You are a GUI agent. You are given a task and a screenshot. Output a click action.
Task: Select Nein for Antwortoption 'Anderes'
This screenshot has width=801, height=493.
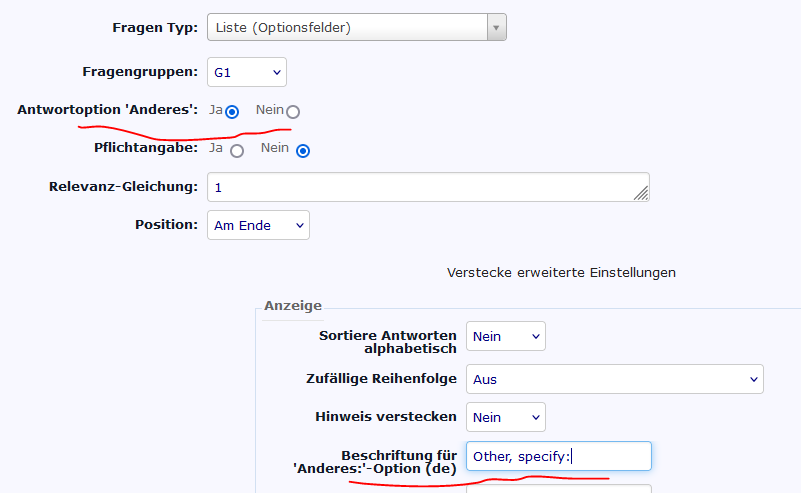tap(292, 111)
